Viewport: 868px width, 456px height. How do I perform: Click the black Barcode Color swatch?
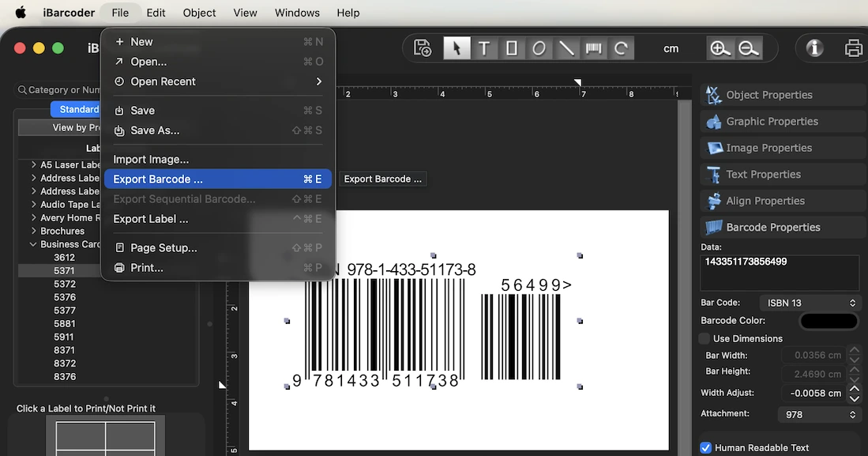click(829, 321)
